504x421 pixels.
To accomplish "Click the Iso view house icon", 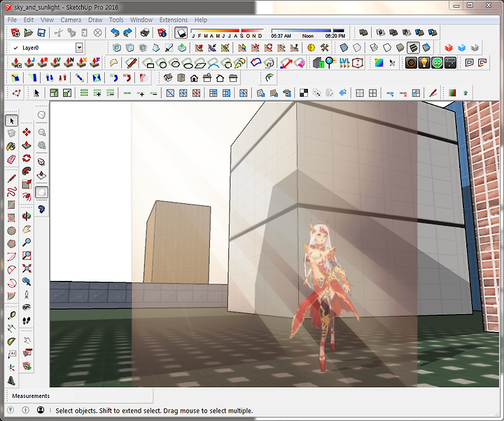I will pyautogui.click(x=168, y=78).
